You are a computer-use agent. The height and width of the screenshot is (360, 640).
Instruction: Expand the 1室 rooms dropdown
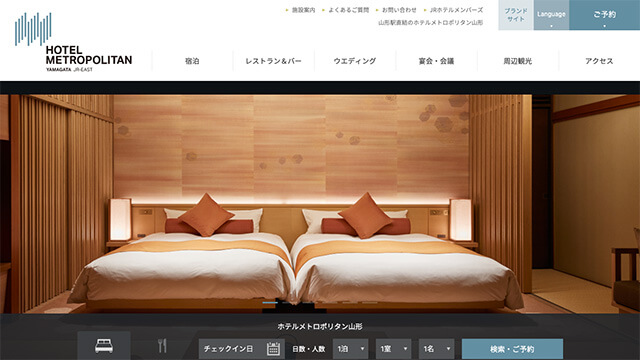393,349
